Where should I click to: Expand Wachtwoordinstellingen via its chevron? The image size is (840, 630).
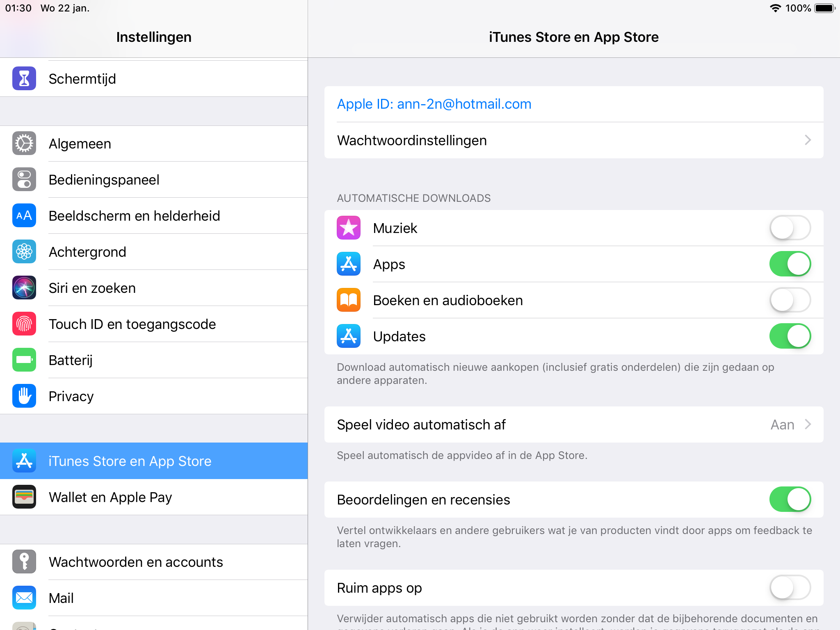click(x=808, y=140)
